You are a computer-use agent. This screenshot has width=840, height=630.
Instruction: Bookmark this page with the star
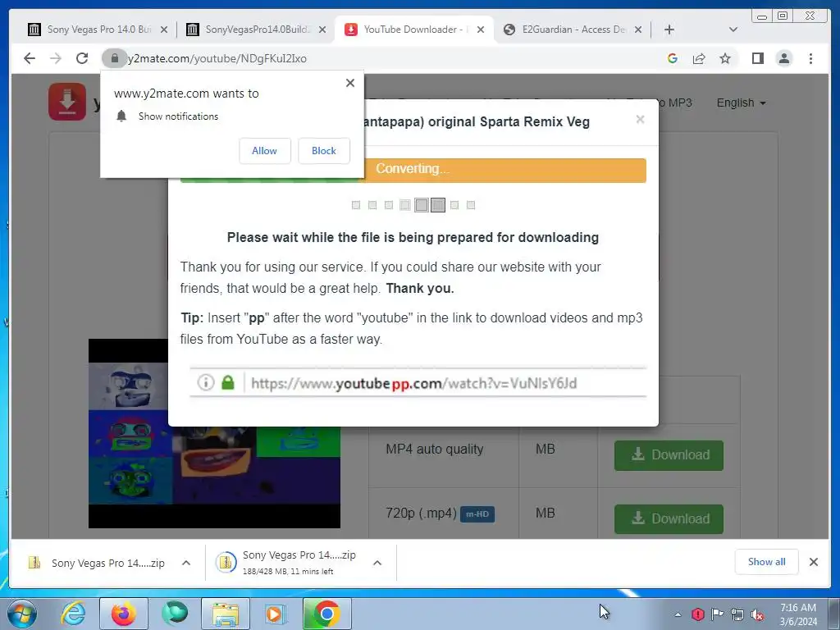tap(725, 58)
